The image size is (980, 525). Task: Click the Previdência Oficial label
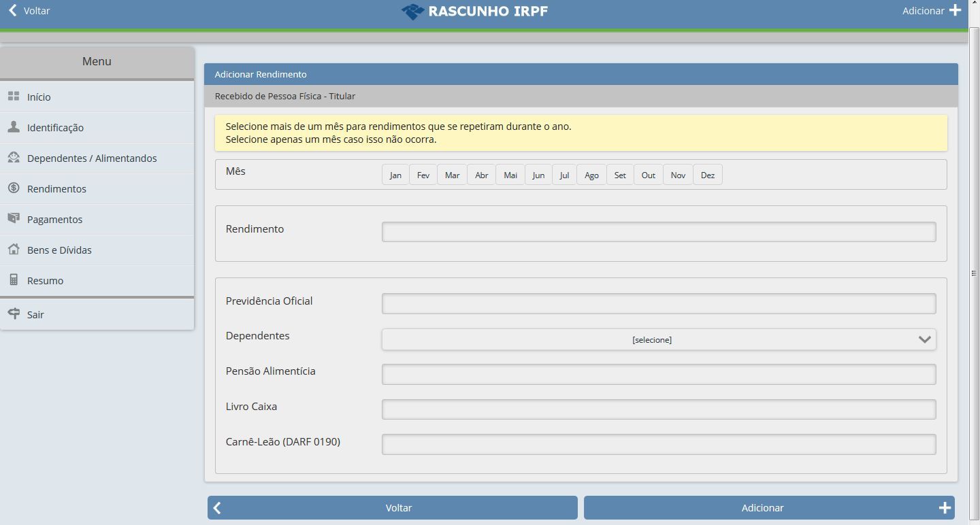tap(269, 301)
